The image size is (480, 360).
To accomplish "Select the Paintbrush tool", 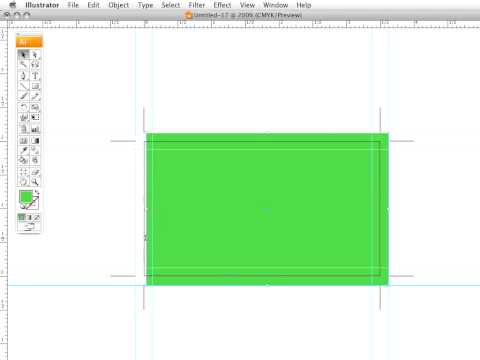I will point(23,96).
